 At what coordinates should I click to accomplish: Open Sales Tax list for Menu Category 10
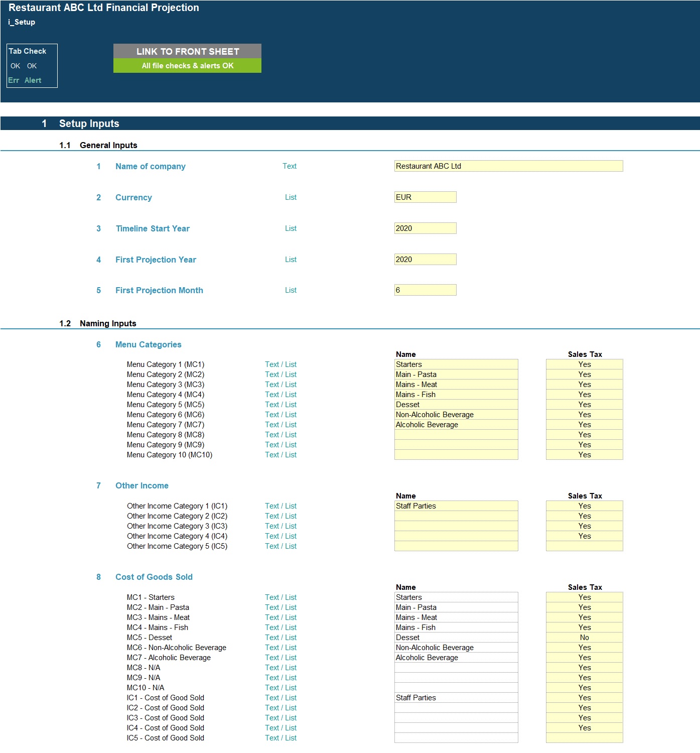tap(585, 455)
